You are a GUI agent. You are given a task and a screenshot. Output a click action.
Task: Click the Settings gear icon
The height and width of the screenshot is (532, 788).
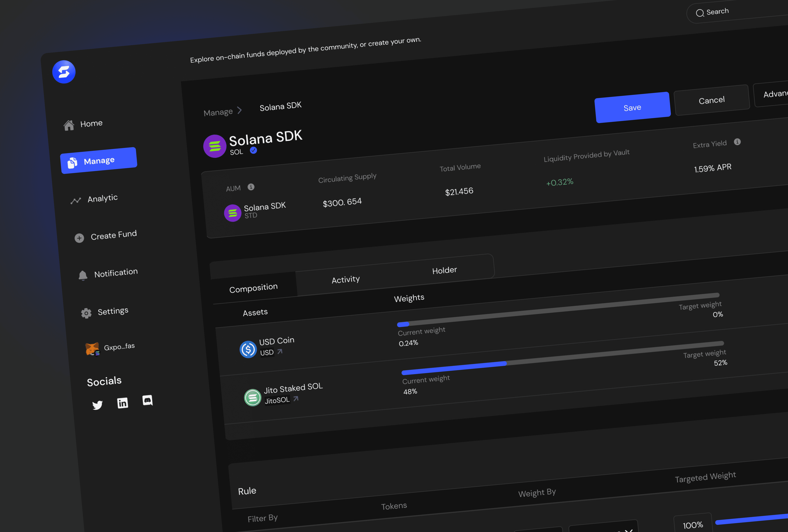tap(86, 313)
